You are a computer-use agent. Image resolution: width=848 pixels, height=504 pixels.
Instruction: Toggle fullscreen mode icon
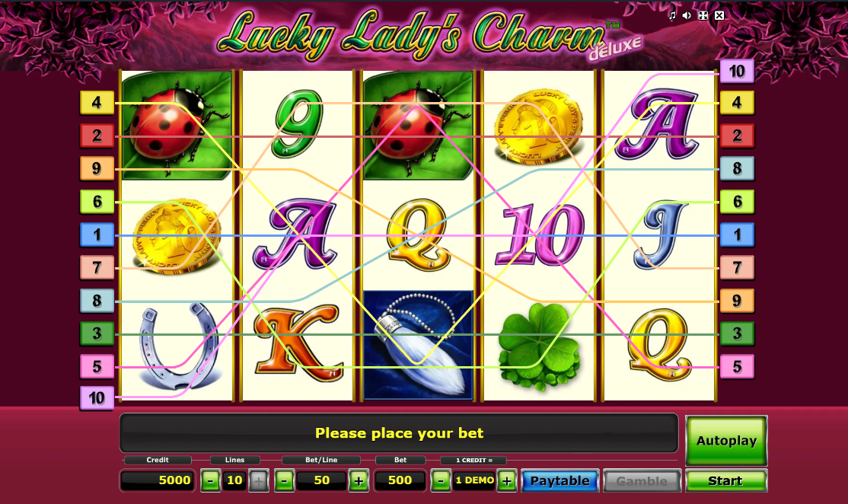tap(703, 16)
